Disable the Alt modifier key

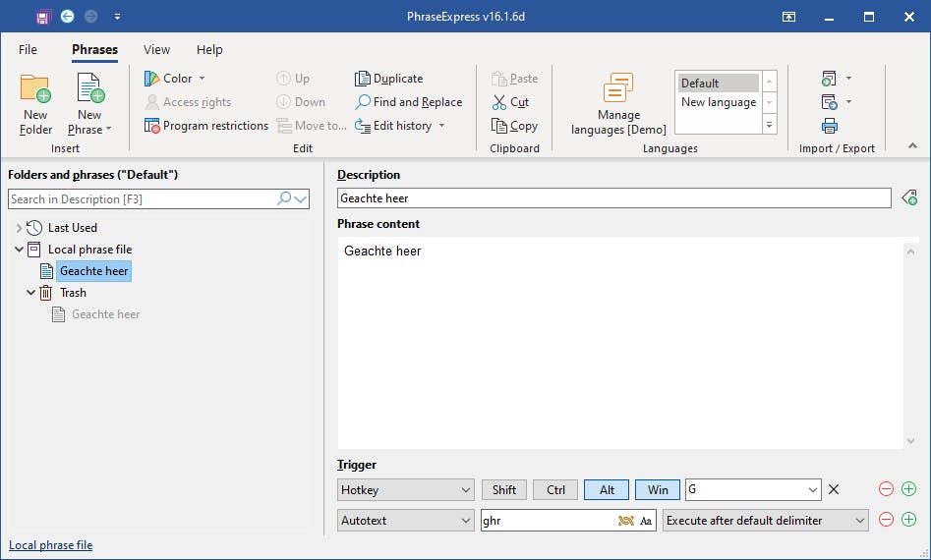(607, 489)
